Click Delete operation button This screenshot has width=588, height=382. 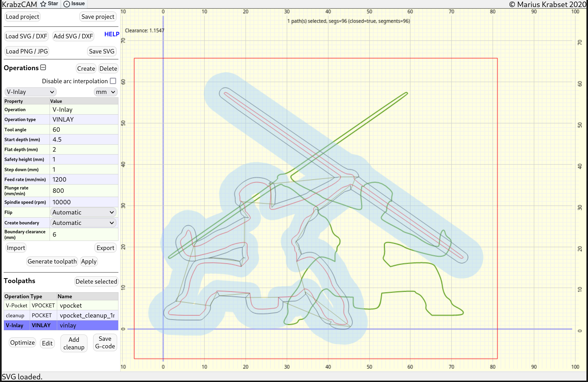coord(108,69)
